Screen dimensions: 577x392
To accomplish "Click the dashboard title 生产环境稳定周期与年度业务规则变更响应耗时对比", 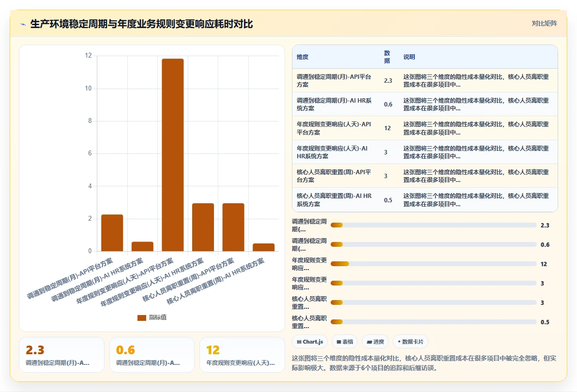I will 142,24.
